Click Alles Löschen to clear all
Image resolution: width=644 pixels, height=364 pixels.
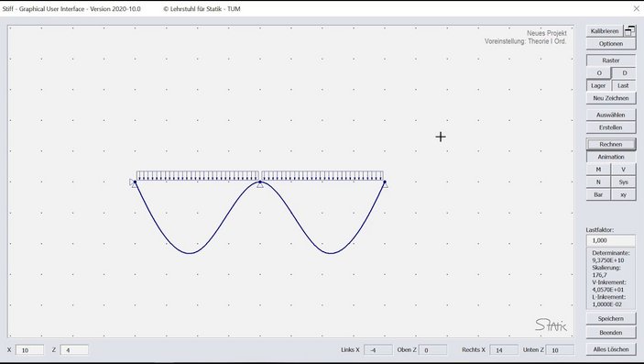pos(611,349)
